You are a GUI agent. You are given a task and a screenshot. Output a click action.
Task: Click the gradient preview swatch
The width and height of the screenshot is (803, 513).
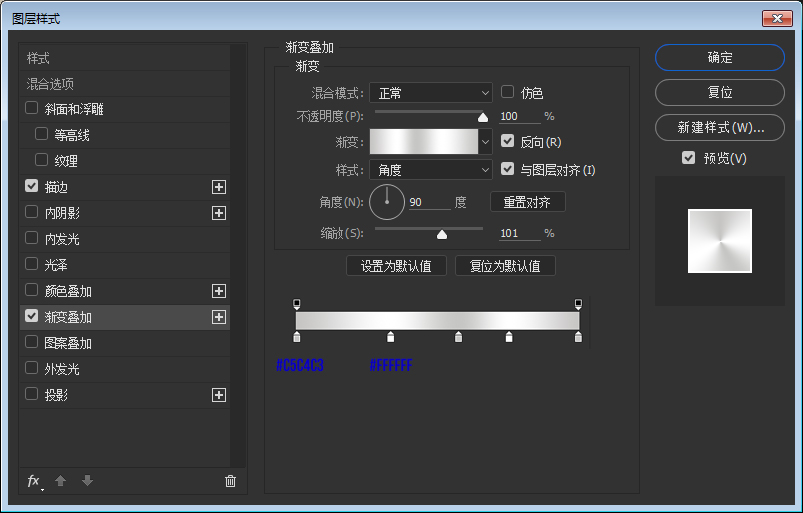click(x=424, y=142)
